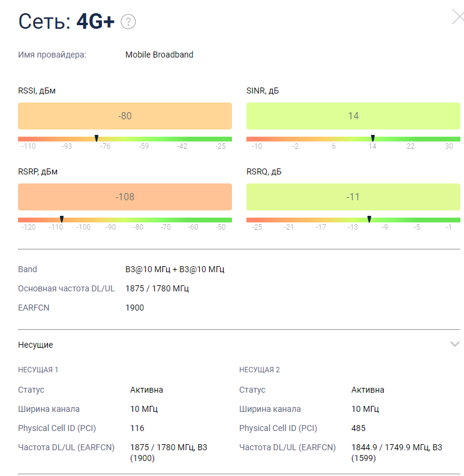Screen dimensions: 464x476
Task: Click the EARFCN value 1900
Action: pos(135,308)
